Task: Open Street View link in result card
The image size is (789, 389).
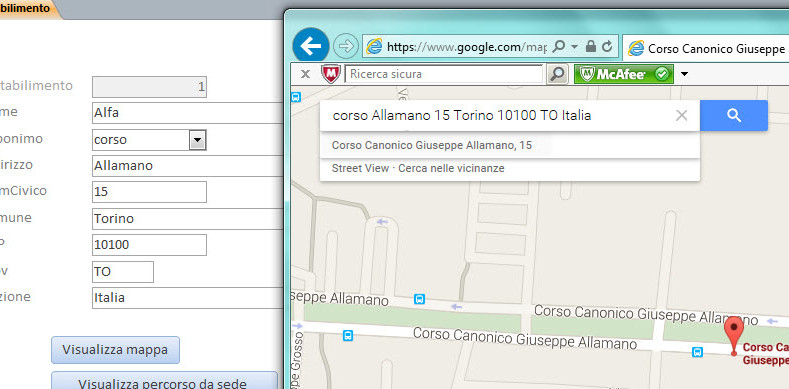Action: pyautogui.click(x=360, y=168)
